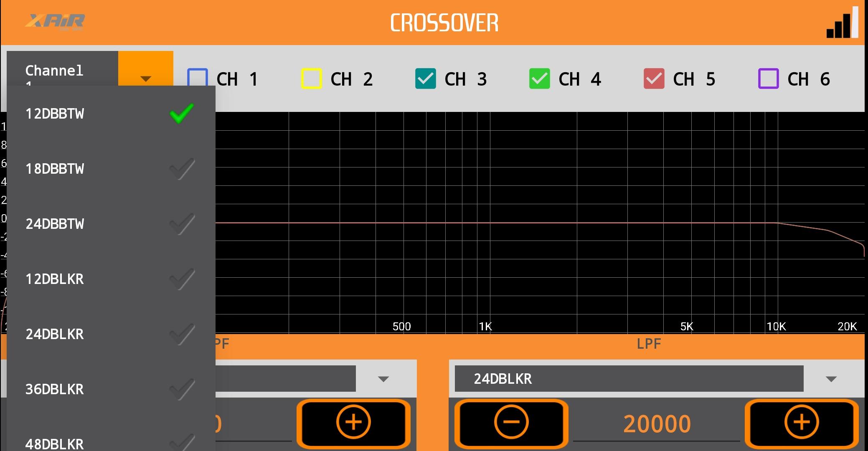Screen dimensions: 868x451
Task: Expand the LPF filter type dropdown arrow
Action: click(x=831, y=379)
